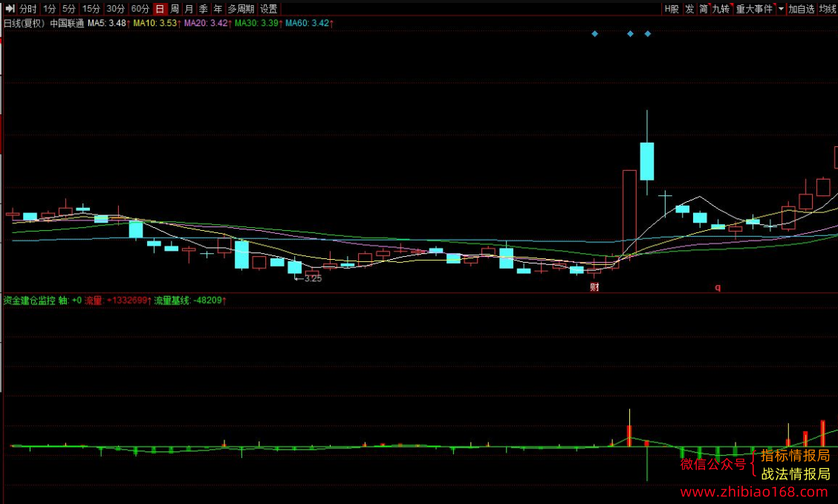Select the 1分 one-minute period

click(49, 9)
